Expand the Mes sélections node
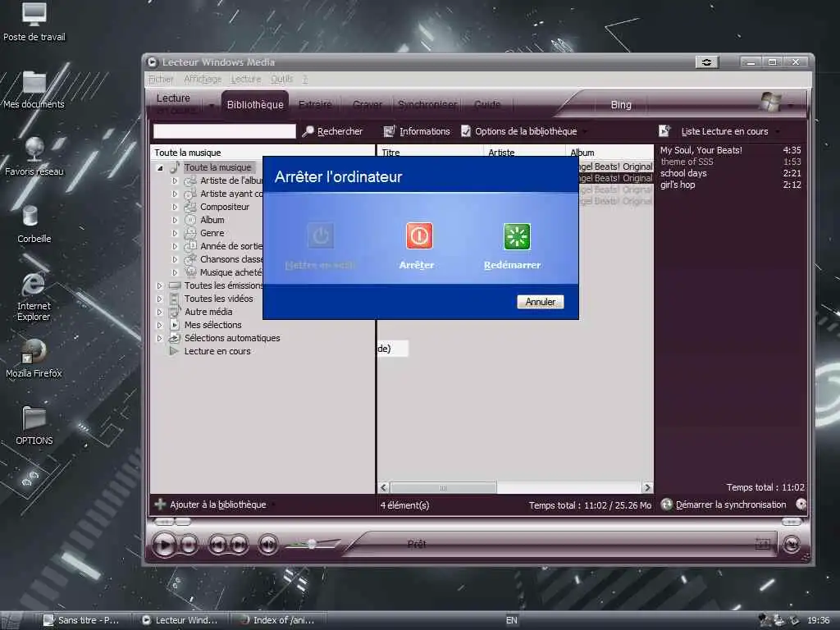This screenshot has width=840, height=630. point(160,325)
